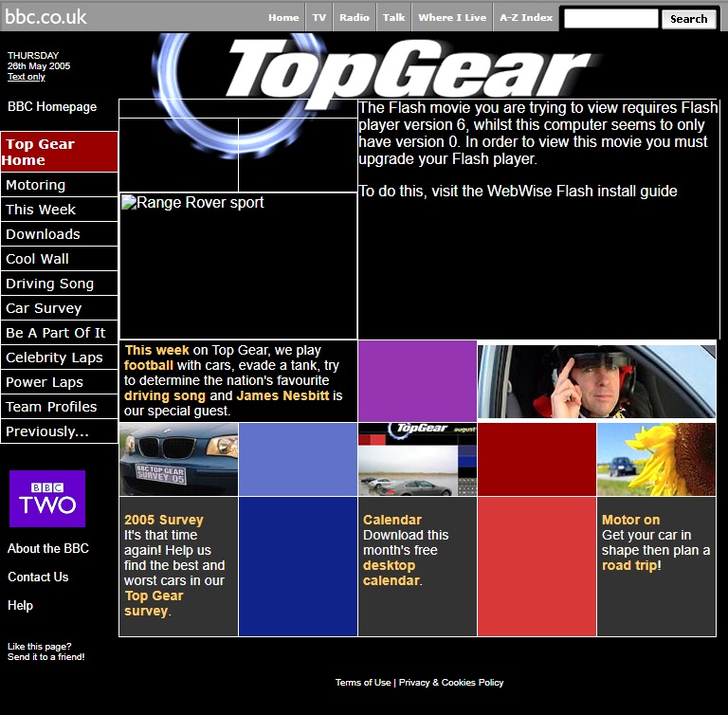Screen dimensions: 728x715
Task: Click the WebWise Flash install guide text
Action: [x=582, y=191]
